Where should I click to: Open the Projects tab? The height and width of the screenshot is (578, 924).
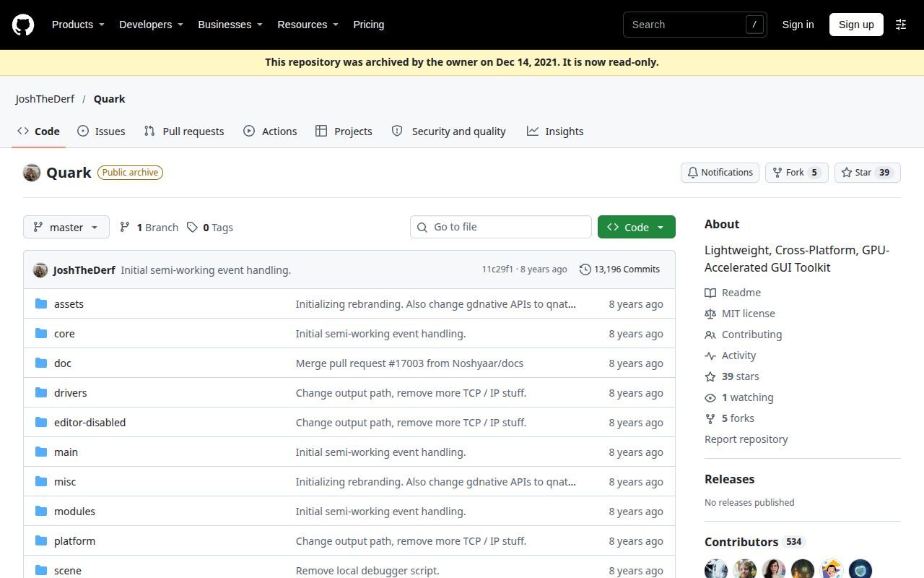click(344, 131)
